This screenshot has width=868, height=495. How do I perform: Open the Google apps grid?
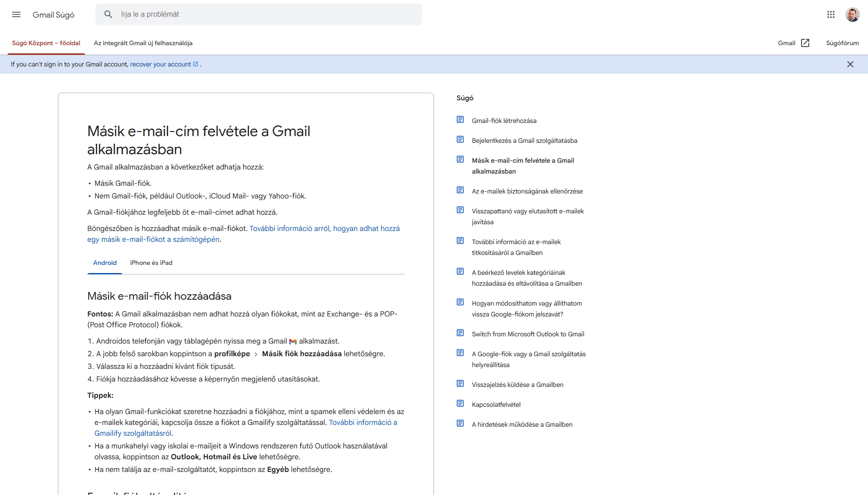click(830, 14)
